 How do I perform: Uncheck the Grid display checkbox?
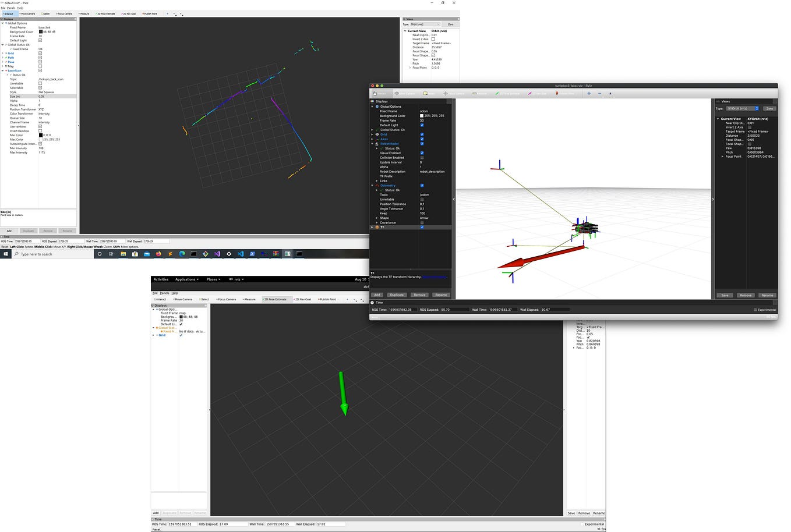point(39,53)
